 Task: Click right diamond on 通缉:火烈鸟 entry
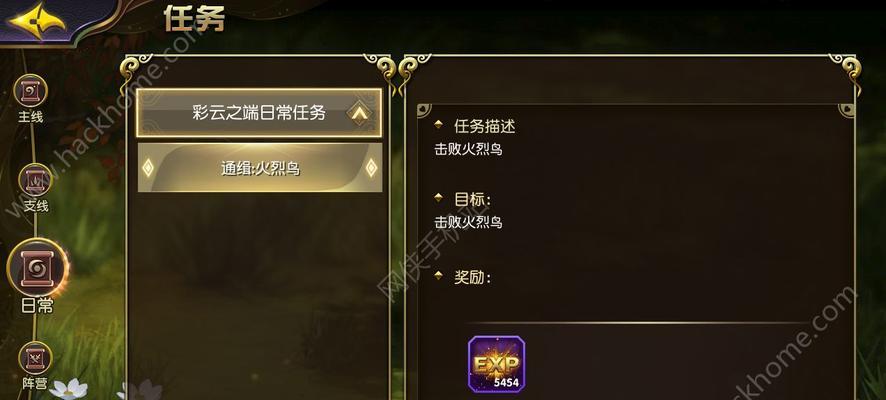(371, 168)
